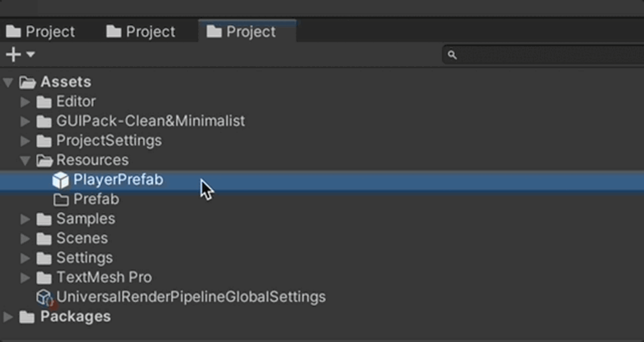
Task: Expand the Packages tree node
Action: (8, 317)
